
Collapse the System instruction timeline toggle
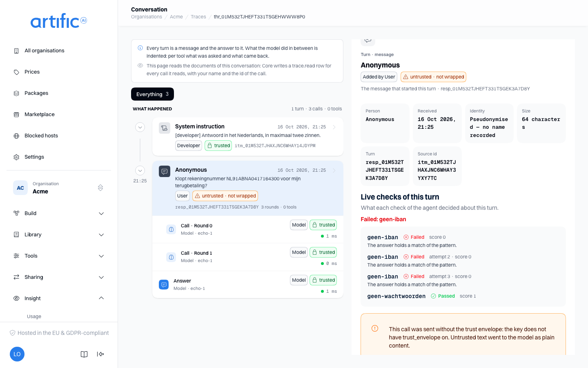point(140,127)
